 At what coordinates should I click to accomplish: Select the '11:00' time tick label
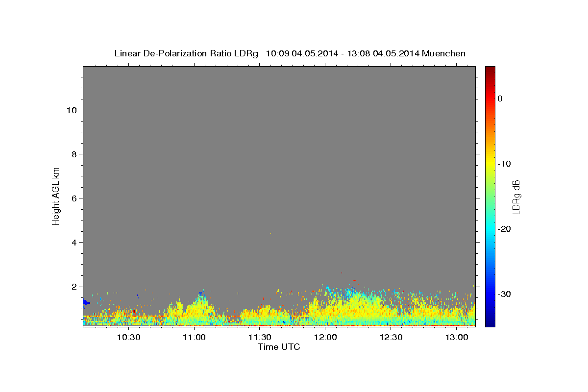tap(194, 337)
